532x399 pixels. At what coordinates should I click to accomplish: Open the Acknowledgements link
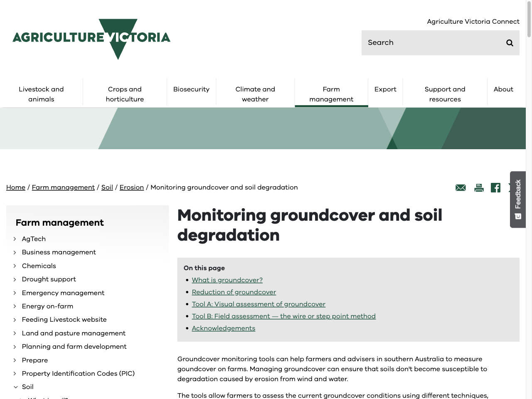tap(223, 328)
